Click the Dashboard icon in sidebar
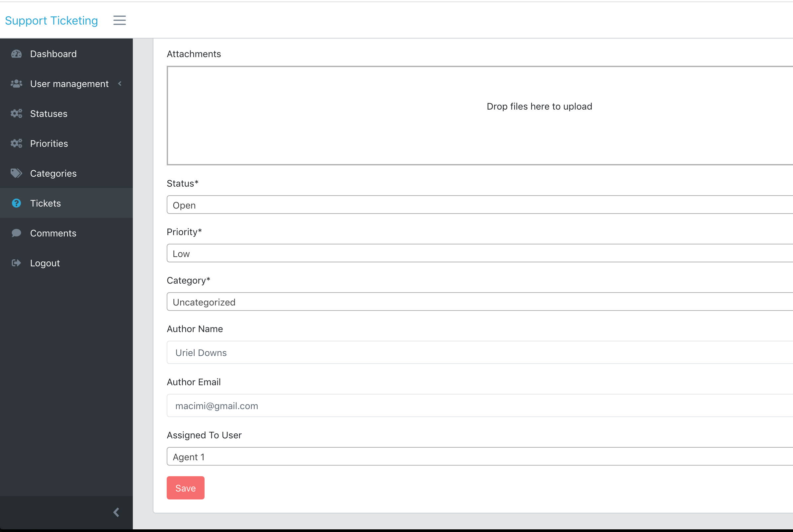Image resolution: width=793 pixels, height=532 pixels. tap(16, 54)
